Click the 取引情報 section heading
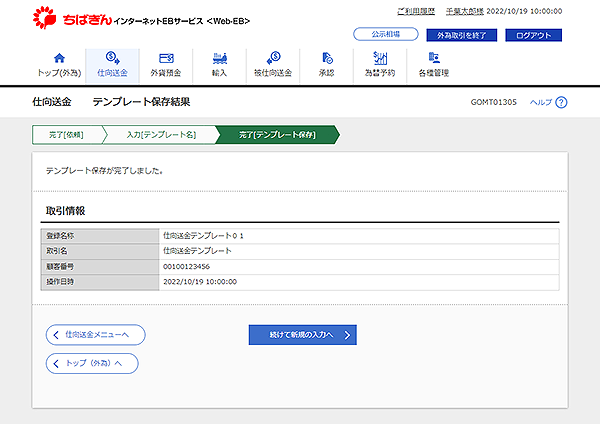This screenshot has width=600, height=424. (x=65, y=211)
